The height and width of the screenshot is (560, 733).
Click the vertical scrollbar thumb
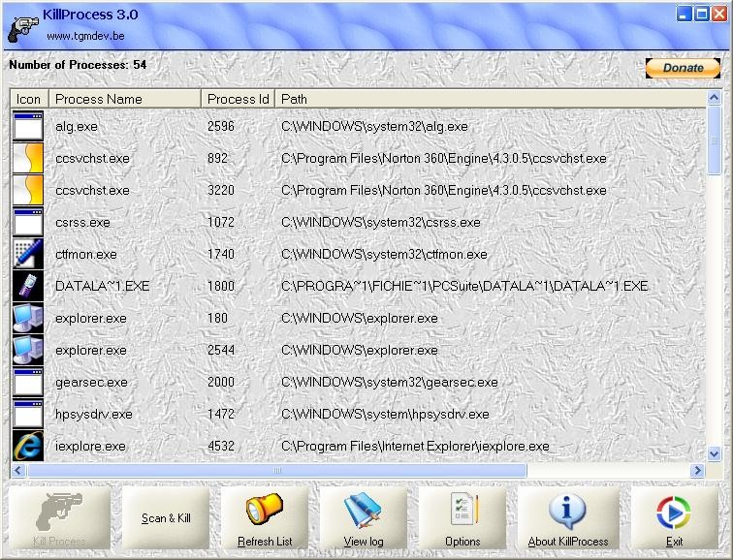click(714, 140)
